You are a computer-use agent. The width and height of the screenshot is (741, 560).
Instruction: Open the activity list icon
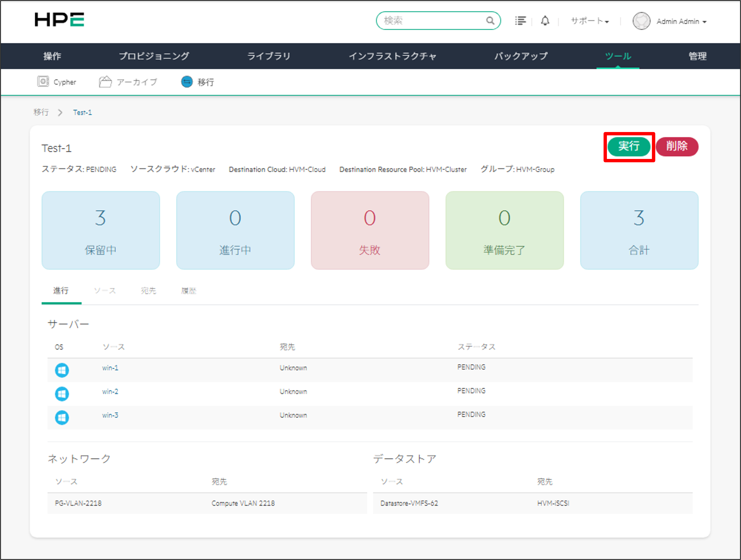tap(520, 21)
